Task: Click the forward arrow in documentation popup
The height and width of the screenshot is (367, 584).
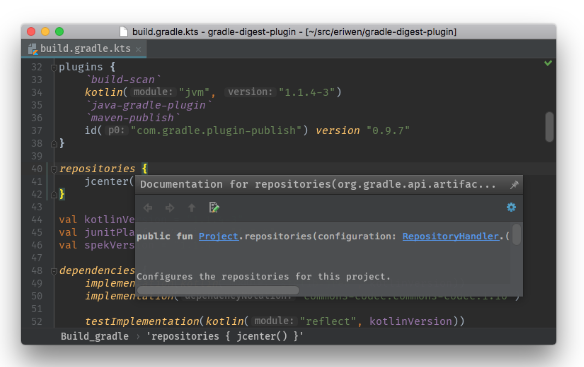Action: point(169,208)
